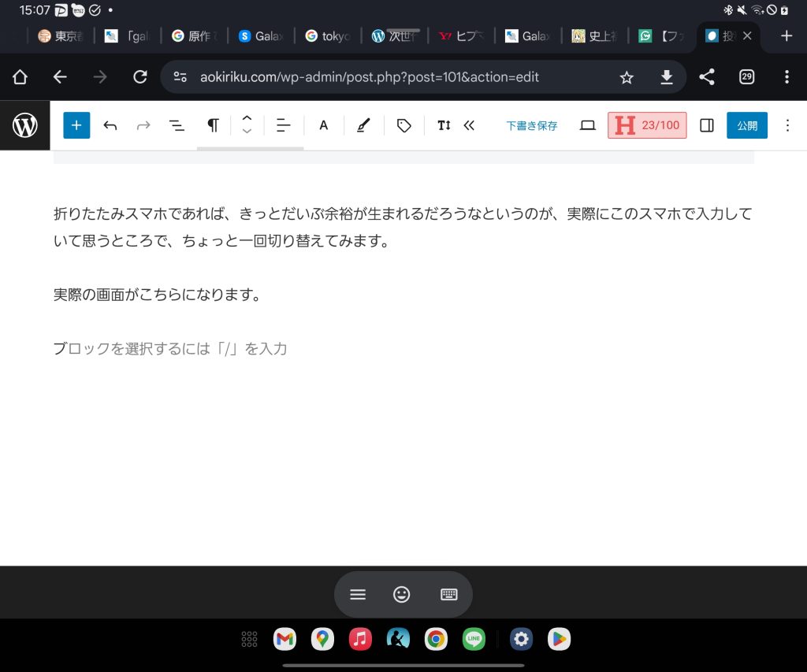Toggle the preview device laptop icon
The height and width of the screenshot is (672, 807).
pos(588,125)
